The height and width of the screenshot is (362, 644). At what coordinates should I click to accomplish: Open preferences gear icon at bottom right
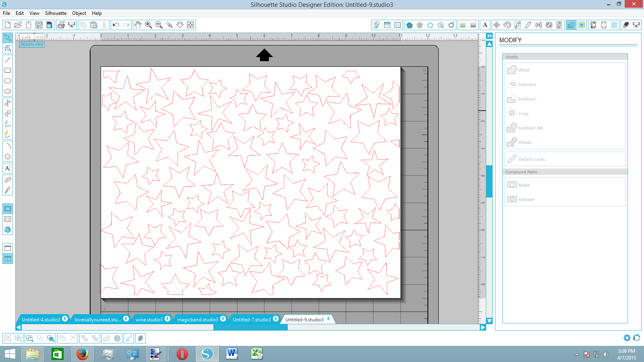click(x=627, y=338)
